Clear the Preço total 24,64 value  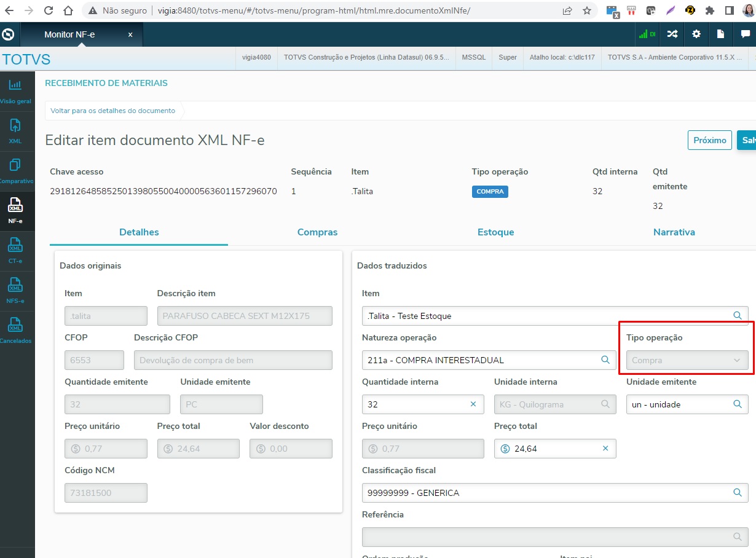[x=605, y=449]
